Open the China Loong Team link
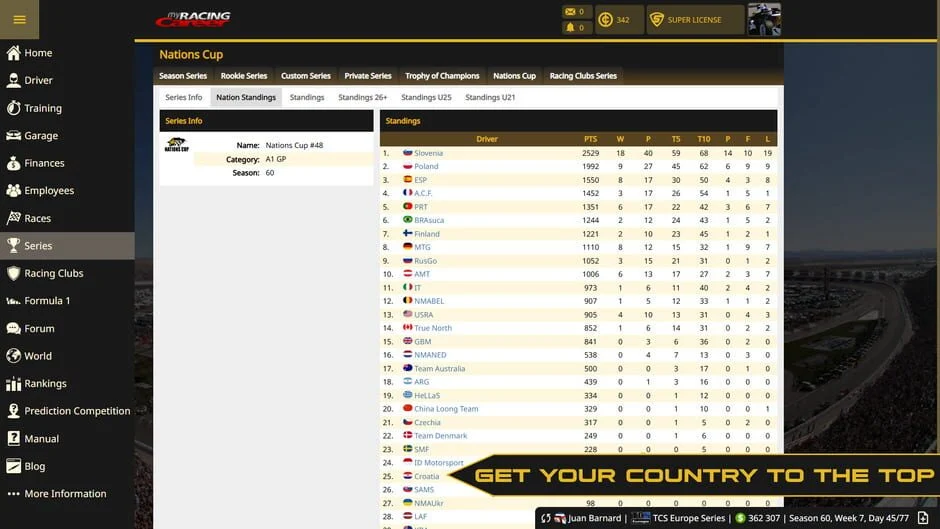Image resolution: width=940 pixels, height=529 pixels. tap(446, 409)
